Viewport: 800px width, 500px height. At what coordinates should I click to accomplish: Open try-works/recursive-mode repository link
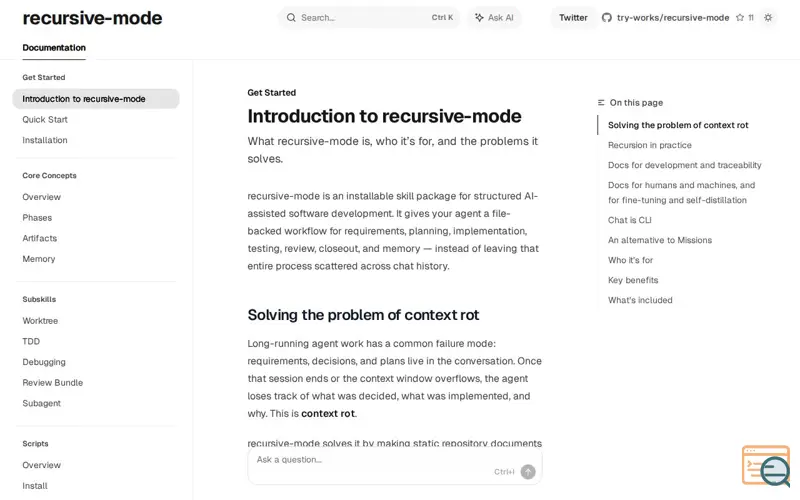tap(673, 18)
